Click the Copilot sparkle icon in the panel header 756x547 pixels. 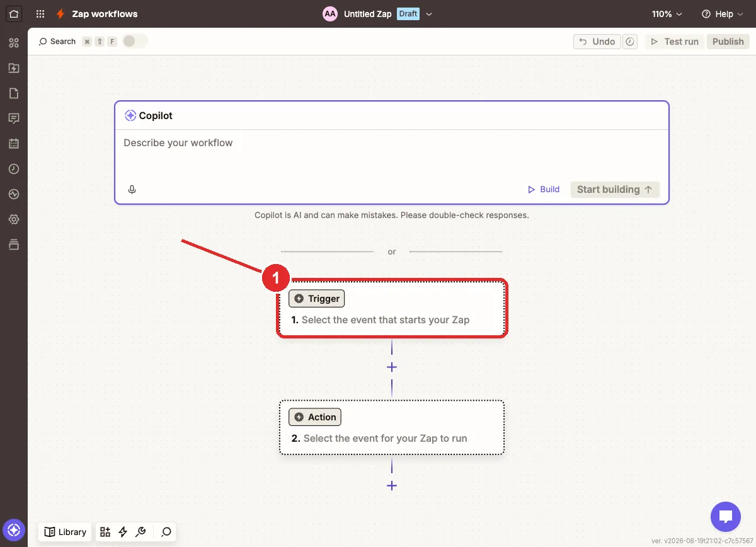(130, 116)
